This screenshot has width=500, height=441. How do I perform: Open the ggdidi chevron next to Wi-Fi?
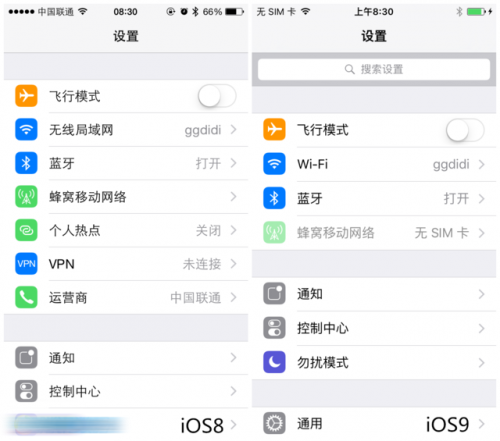[481, 164]
